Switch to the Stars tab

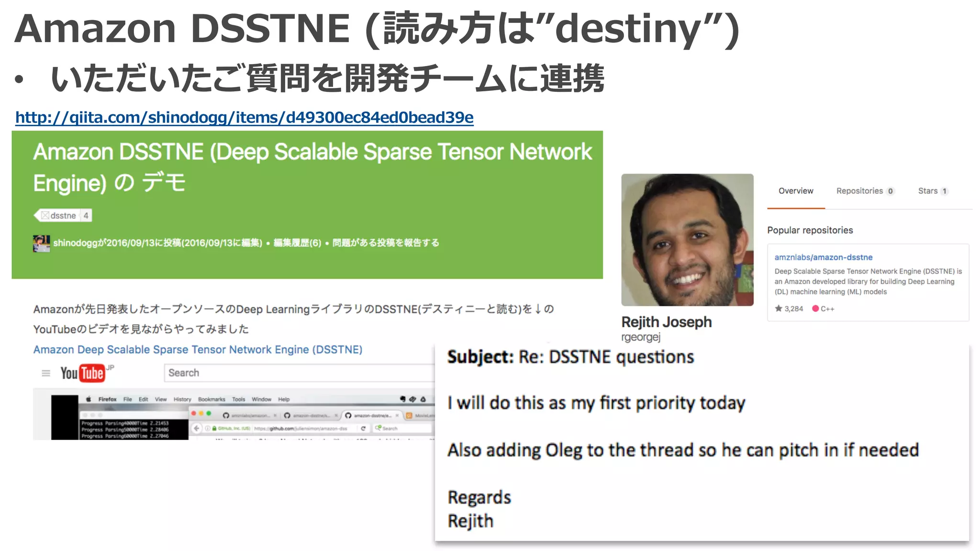point(927,191)
